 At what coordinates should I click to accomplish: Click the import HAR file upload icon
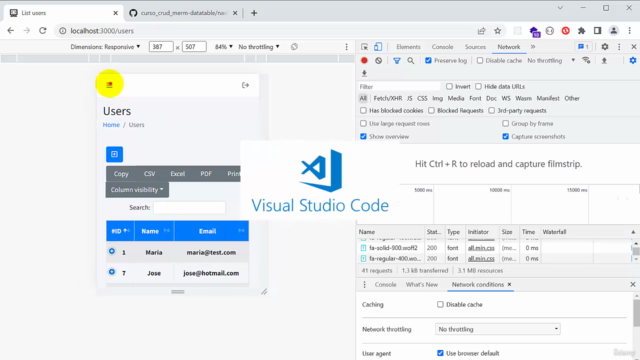(604, 60)
